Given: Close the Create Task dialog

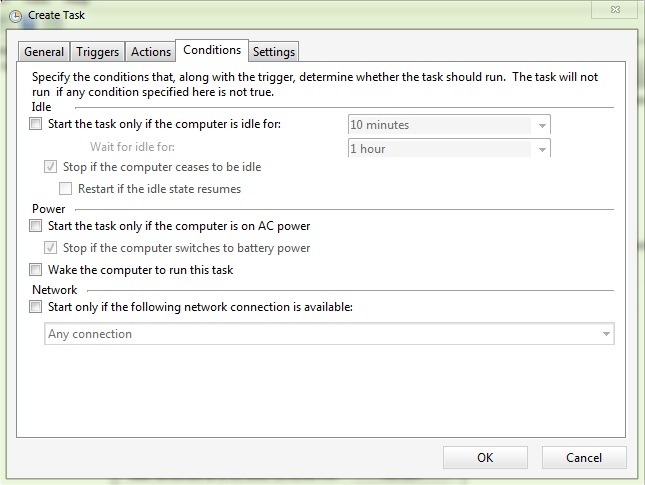Looking at the screenshot, I should click(x=615, y=9).
